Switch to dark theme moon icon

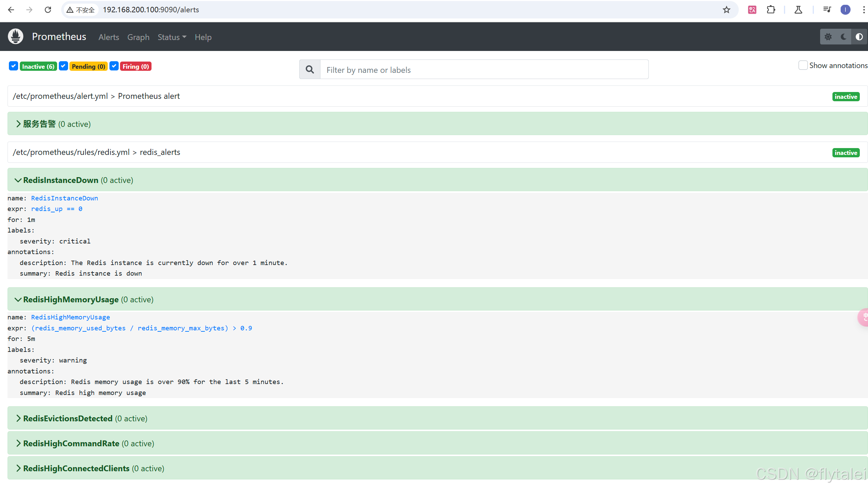coord(843,37)
